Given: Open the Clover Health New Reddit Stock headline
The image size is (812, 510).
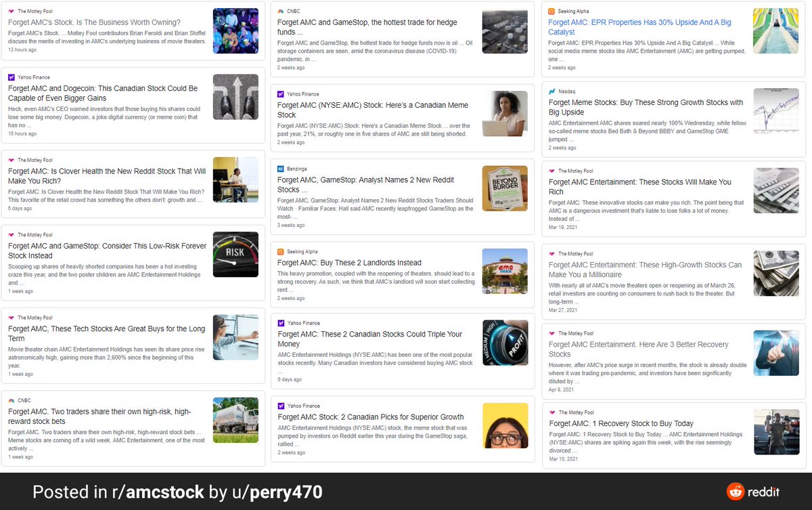Looking at the screenshot, I should point(107,176).
